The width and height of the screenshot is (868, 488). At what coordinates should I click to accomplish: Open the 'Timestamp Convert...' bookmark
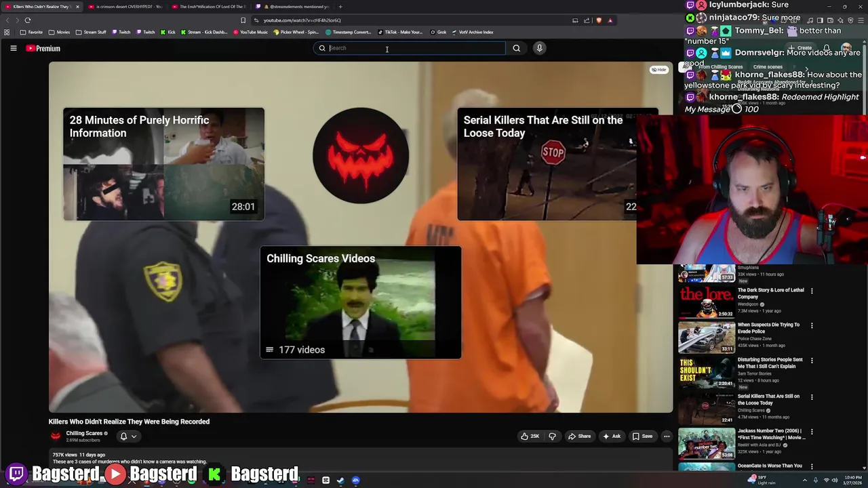[349, 32]
